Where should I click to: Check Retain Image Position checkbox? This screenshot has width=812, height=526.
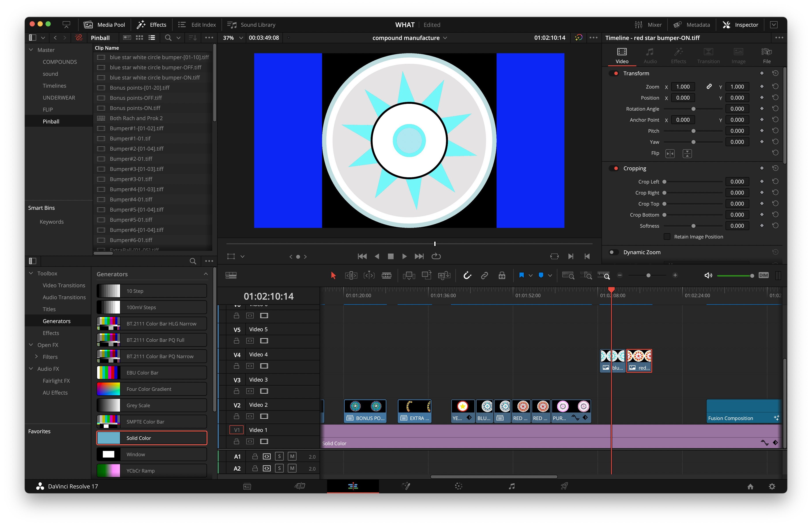667,237
